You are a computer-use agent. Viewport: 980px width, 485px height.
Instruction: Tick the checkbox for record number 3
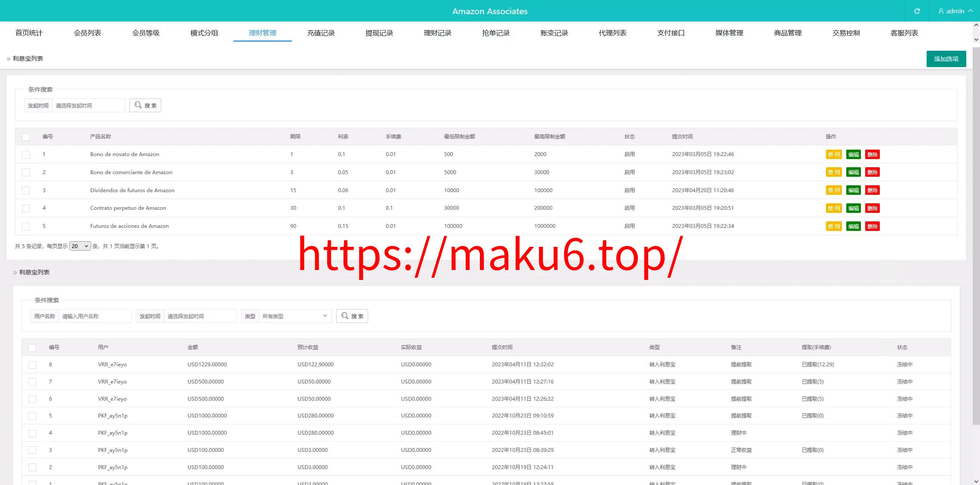pos(32,450)
